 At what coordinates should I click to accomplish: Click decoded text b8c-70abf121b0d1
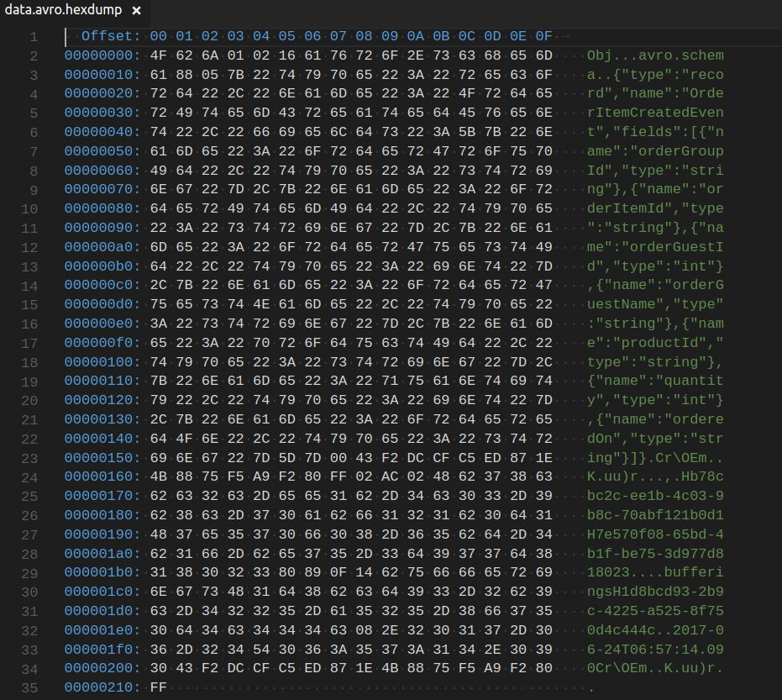[x=655, y=515]
